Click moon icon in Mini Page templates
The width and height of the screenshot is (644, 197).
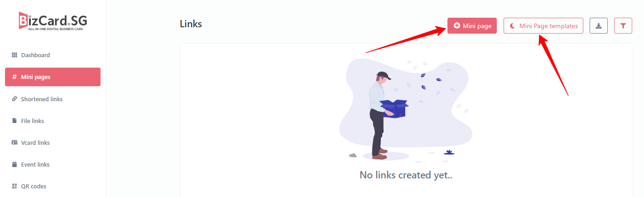[513, 26]
